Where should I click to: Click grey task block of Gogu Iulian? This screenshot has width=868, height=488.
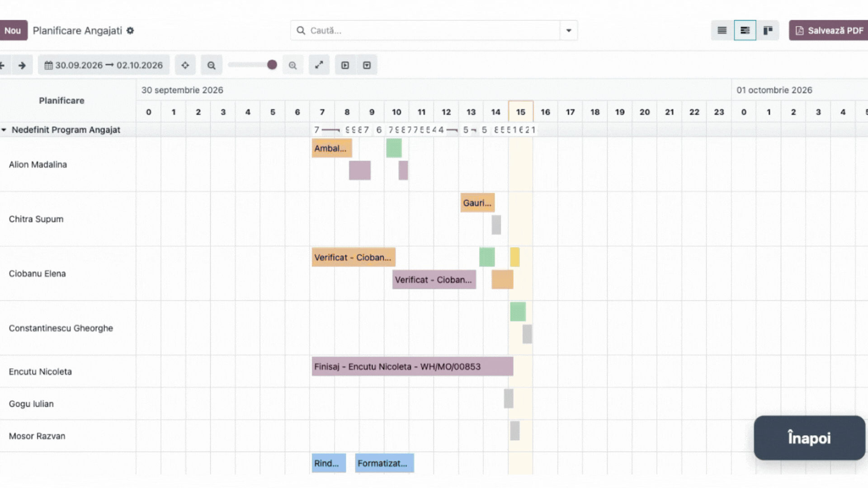click(x=509, y=399)
